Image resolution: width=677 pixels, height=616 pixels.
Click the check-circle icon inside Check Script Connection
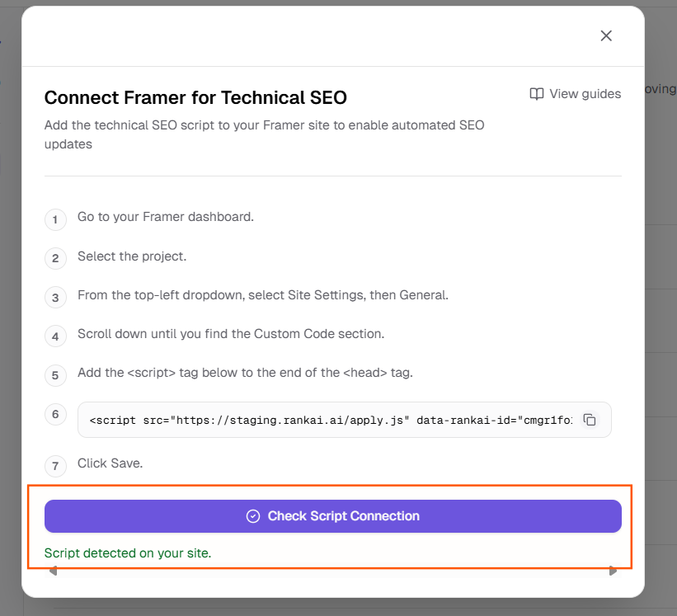pyautogui.click(x=252, y=515)
